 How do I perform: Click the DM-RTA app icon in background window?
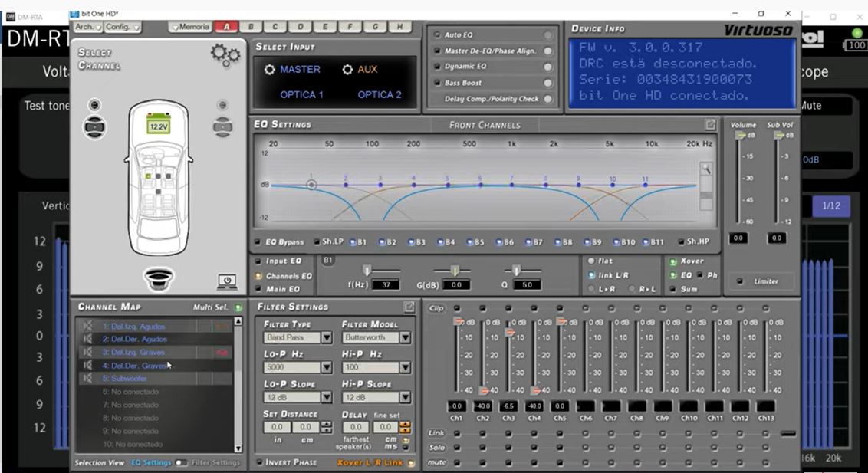(x=11, y=17)
